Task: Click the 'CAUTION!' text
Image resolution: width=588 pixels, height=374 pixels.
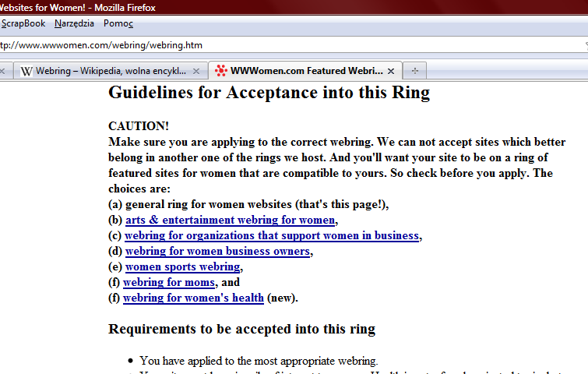Action: pos(139,126)
